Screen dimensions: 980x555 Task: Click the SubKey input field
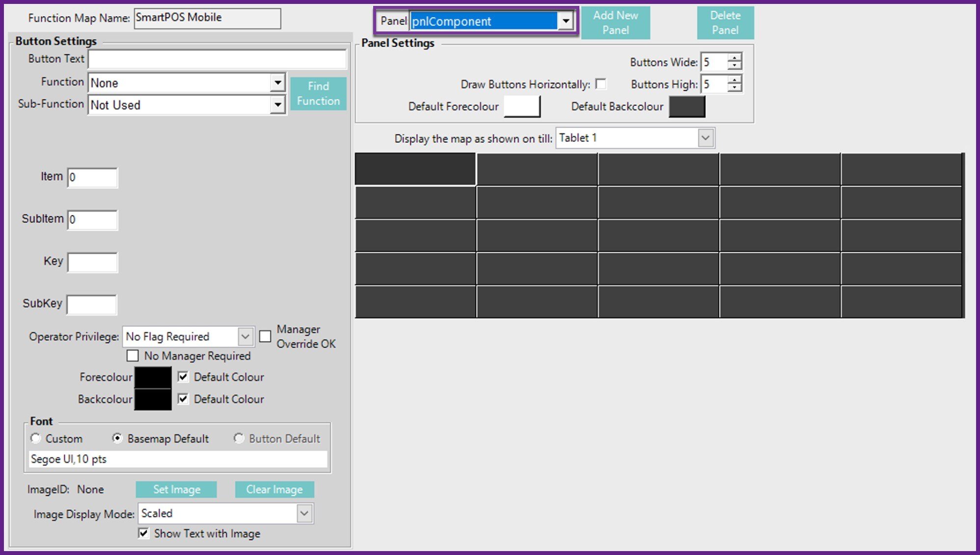coord(92,305)
